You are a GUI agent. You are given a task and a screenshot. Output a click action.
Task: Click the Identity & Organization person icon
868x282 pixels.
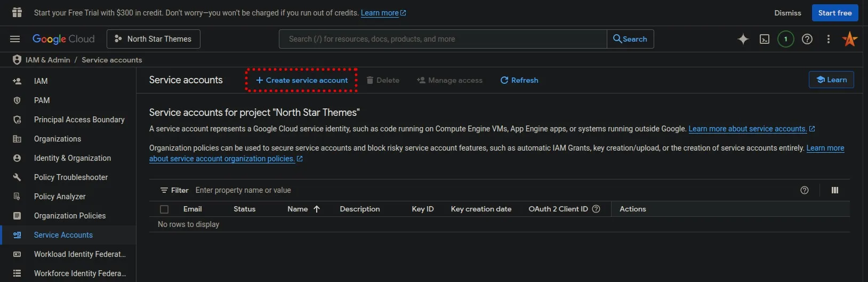point(17,158)
